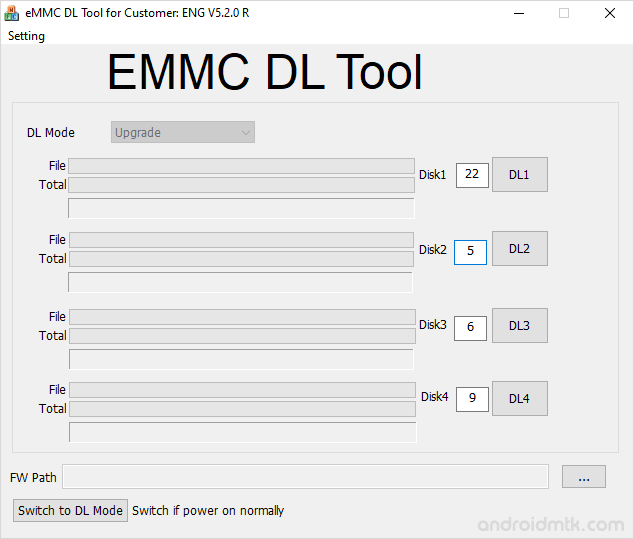634x539 pixels.
Task: Click the Disk3 label
Action: pyautogui.click(x=433, y=325)
